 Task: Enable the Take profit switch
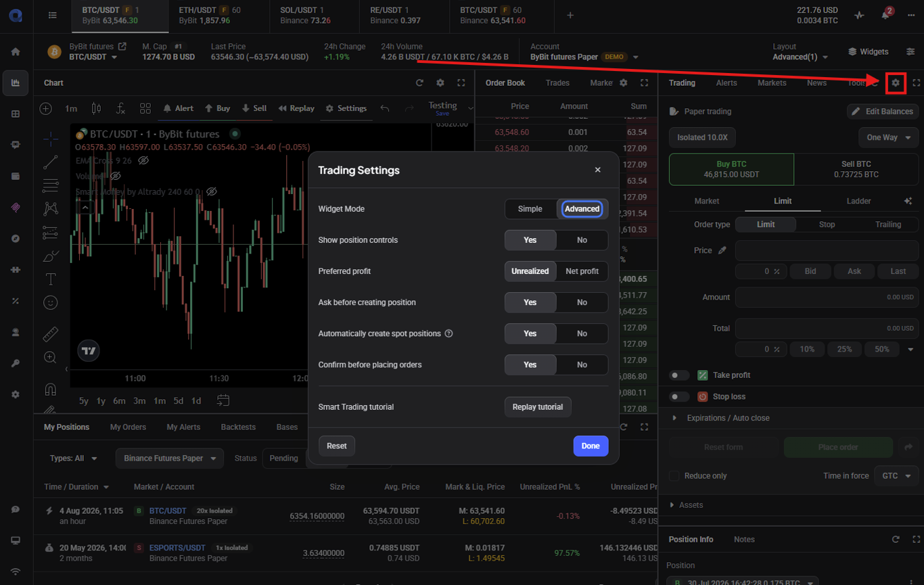pyautogui.click(x=679, y=375)
